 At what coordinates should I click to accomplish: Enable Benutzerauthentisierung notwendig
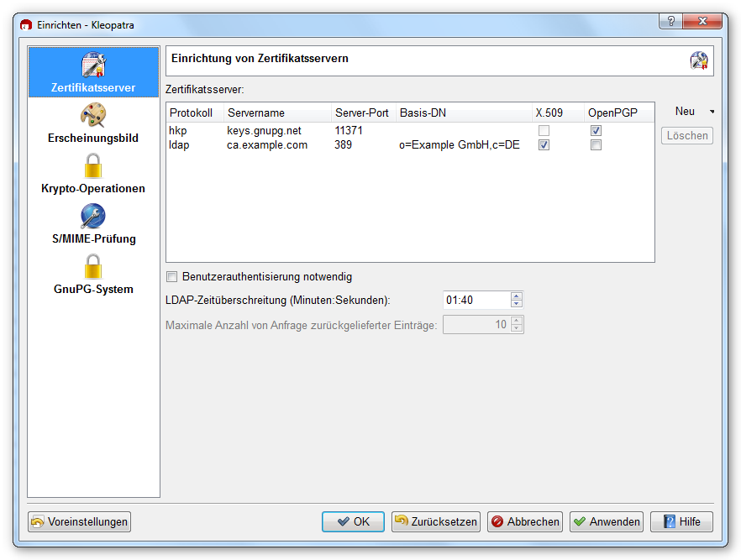[x=171, y=276]
